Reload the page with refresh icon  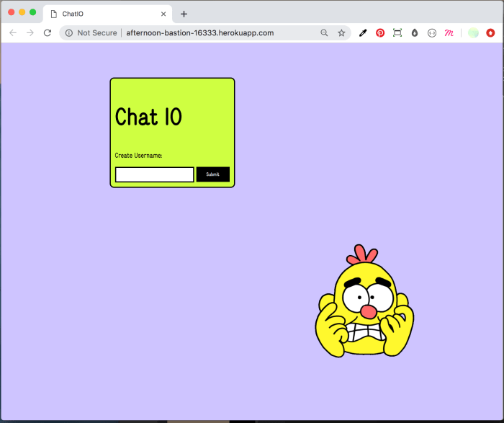coord(48,33)
